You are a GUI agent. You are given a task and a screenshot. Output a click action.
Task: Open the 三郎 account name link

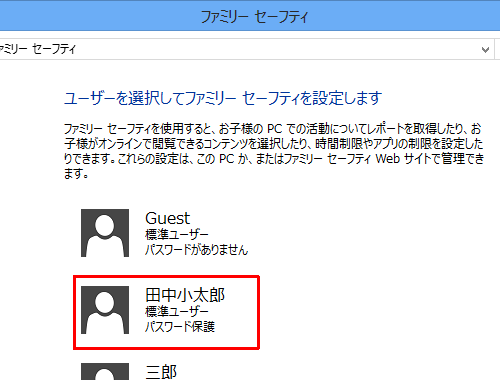click(161, 372)
